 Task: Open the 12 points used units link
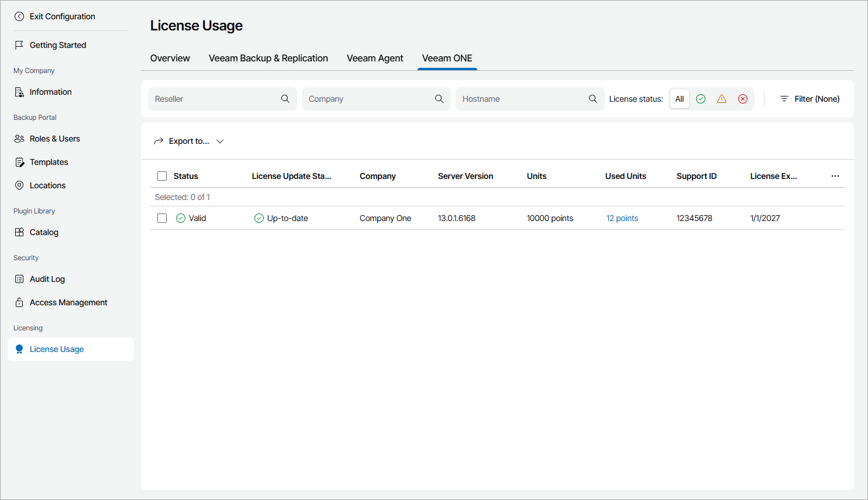tap(622, 218)
